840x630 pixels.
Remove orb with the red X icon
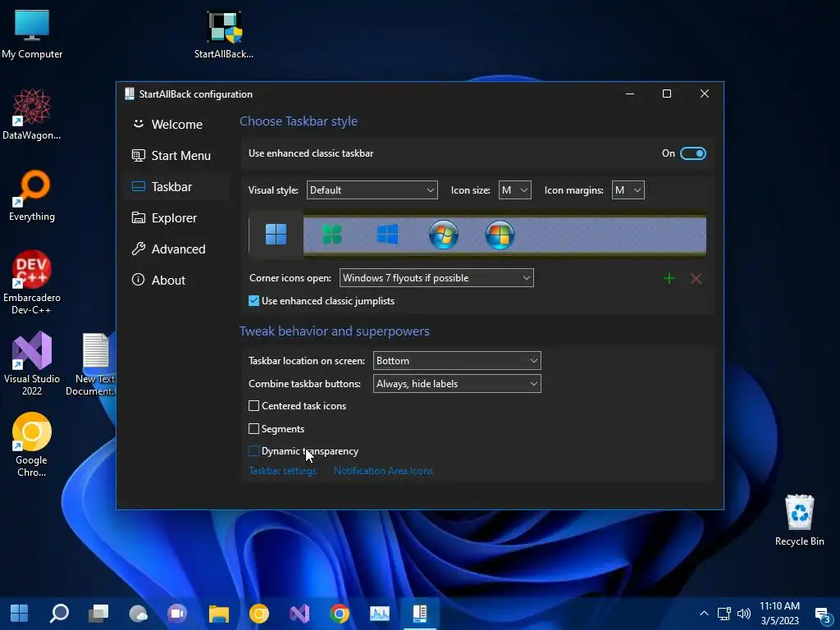click(696, 279)
